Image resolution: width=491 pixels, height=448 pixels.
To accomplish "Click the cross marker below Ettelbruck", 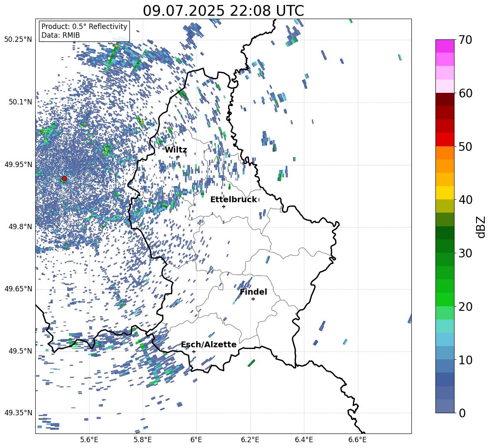I will coord(224,206).
